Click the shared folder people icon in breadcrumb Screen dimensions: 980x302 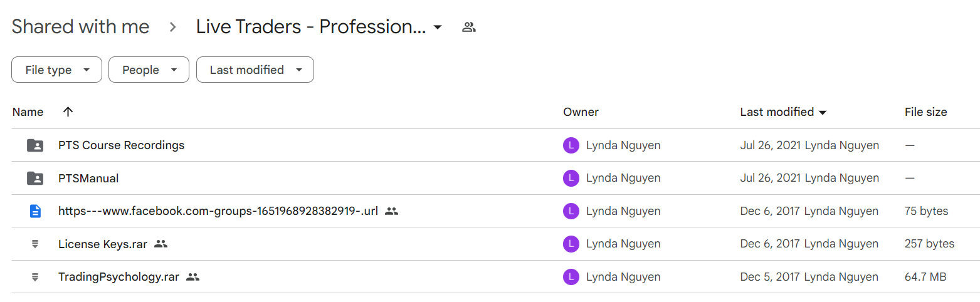pyautogui.click(x=469, y=27)
